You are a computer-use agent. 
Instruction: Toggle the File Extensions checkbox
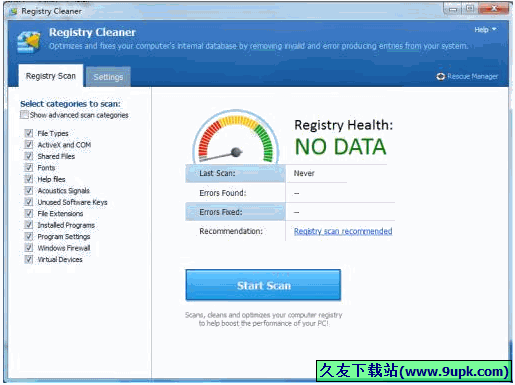[29, 213]
